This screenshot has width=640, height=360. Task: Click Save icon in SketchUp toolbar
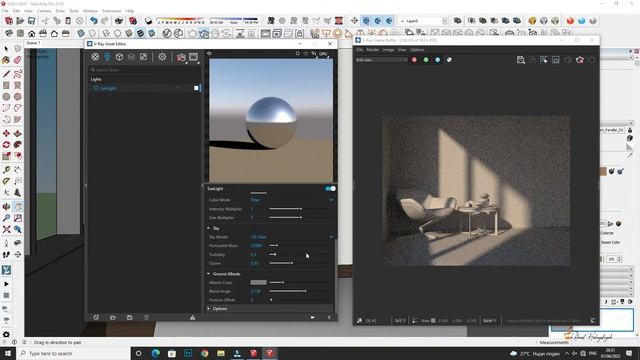(31, 20)
